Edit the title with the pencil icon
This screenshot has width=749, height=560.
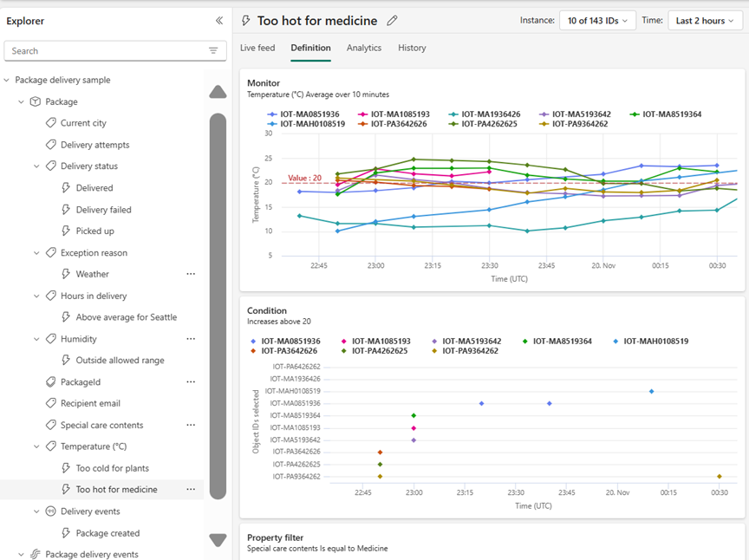point(392,21)
